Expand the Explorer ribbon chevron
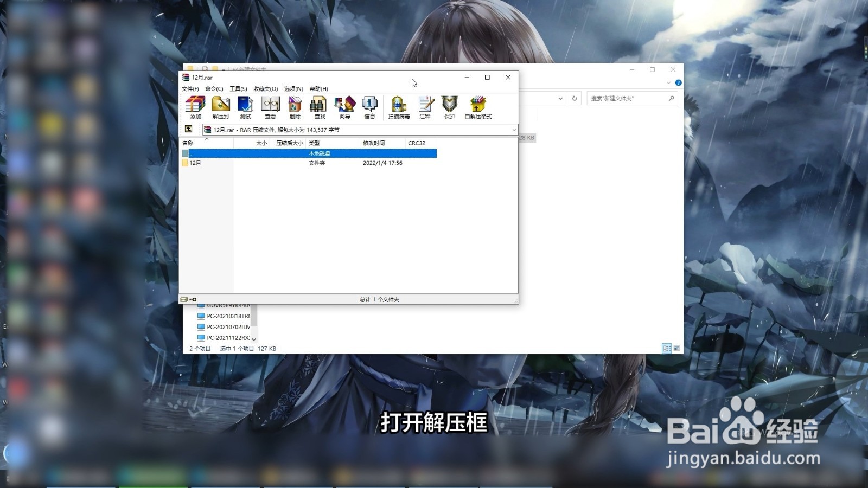Viewport: 868px width, 488px height. coord(668,83)
